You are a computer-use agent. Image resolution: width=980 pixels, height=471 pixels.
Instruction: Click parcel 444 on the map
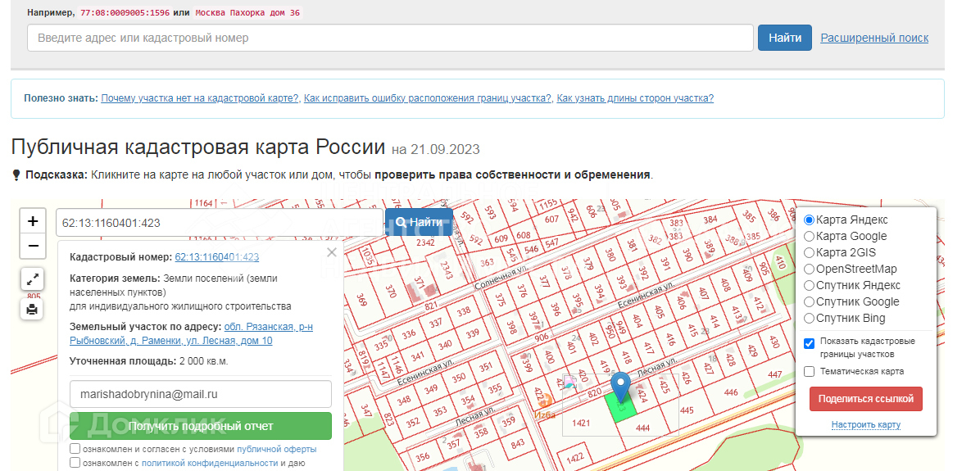pyautogui.click(x=642, y=428)
